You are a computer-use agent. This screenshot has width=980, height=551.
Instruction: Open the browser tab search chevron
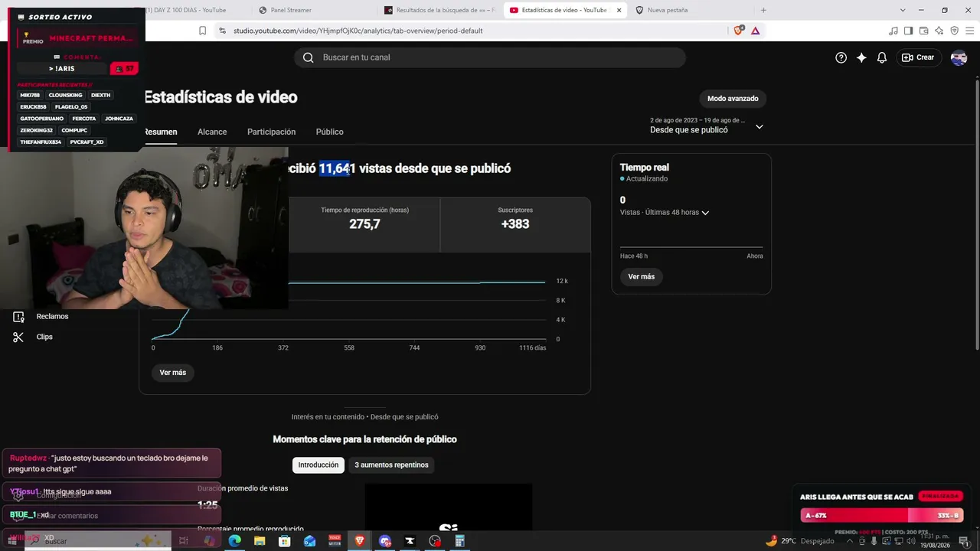[x=903, y=10]
